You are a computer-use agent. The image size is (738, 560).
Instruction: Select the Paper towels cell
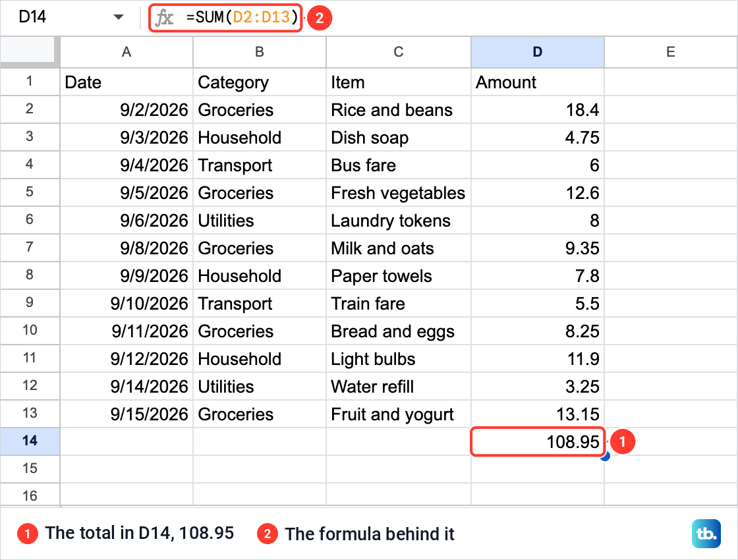[x=399, y=276]
